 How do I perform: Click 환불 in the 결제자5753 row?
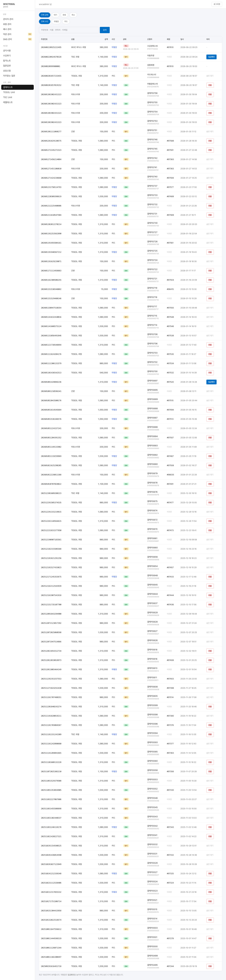click(210, 122)
